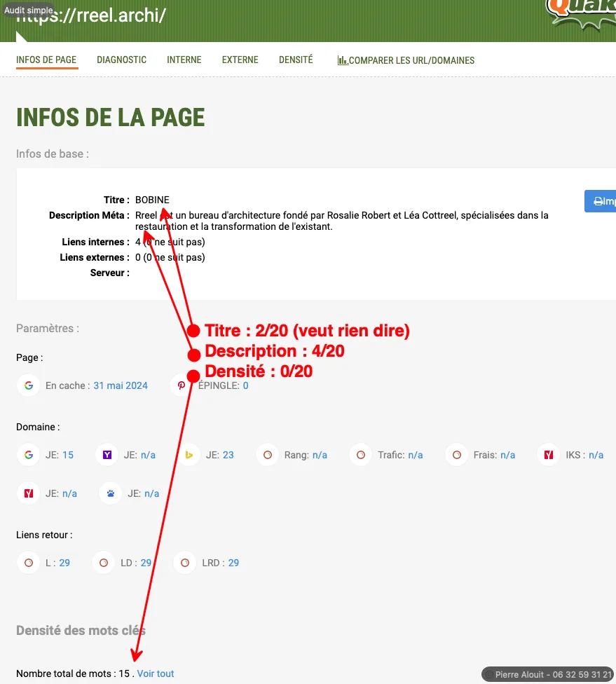
Task: Open the Diagnostic tab
Action: 122,60
